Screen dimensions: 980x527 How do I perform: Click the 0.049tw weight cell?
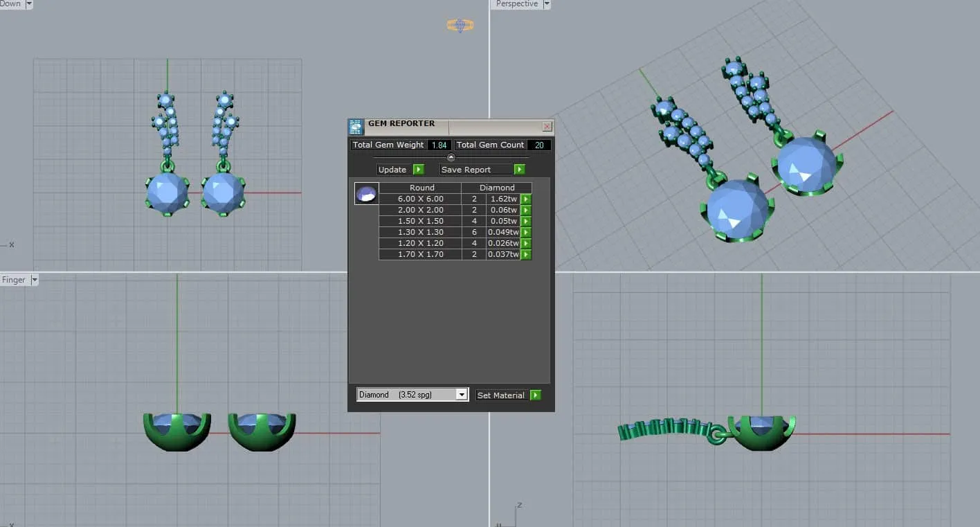[503, 232]
